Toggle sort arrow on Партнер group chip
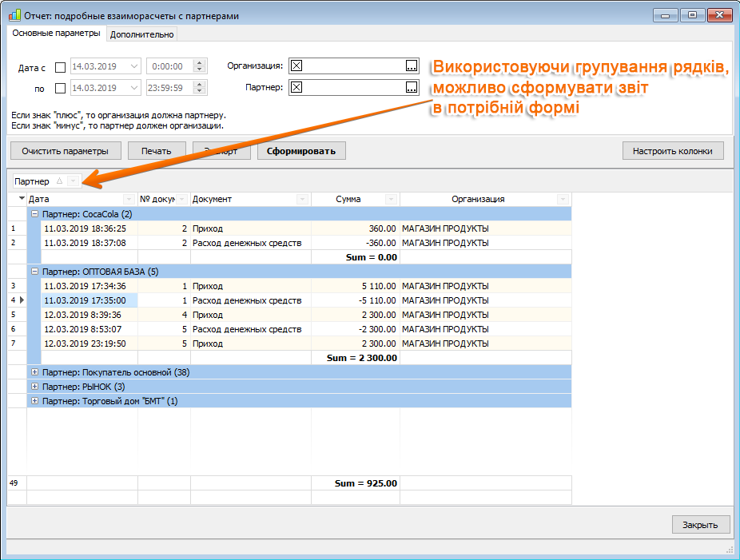The width and height of the screenshot is (740, 560). click(x=59, y=181)
